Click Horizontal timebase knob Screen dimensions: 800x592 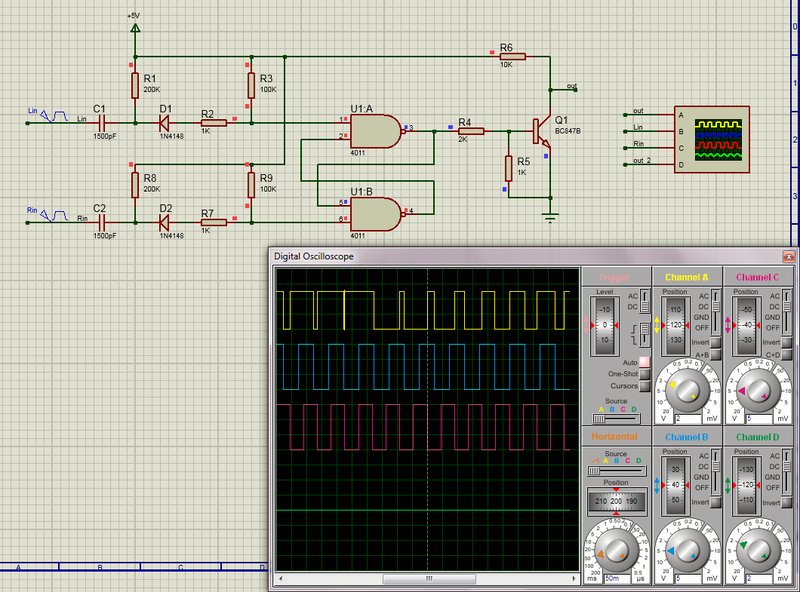(x=616, y=550)
